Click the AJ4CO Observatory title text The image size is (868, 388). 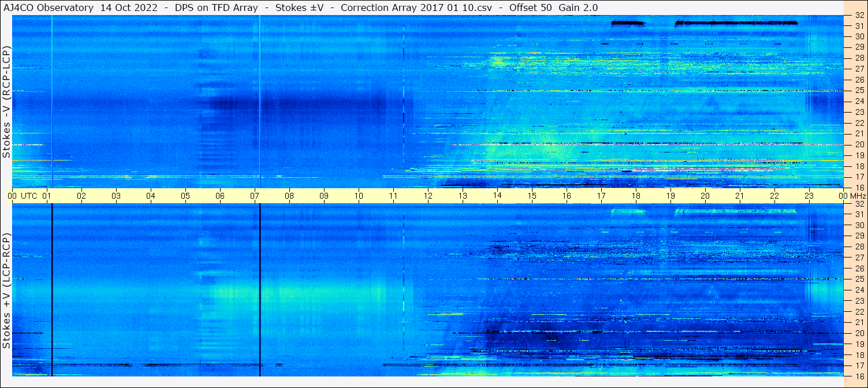[x=49, y=8]
